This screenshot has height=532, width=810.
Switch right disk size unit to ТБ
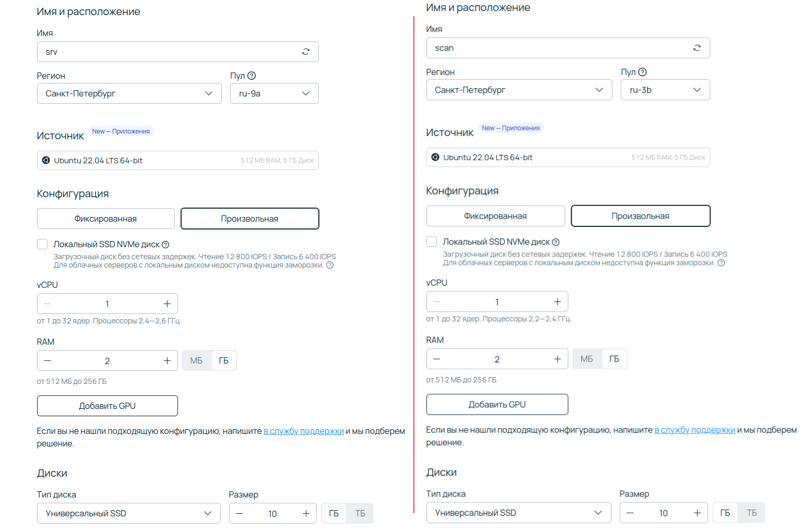pos(752,513)
